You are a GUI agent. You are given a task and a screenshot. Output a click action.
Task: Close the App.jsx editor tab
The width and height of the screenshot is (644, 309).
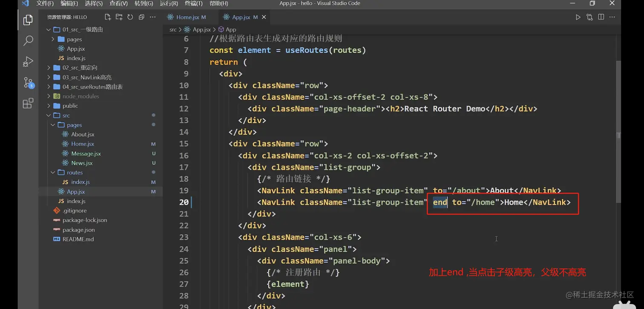tap(264, 17)
